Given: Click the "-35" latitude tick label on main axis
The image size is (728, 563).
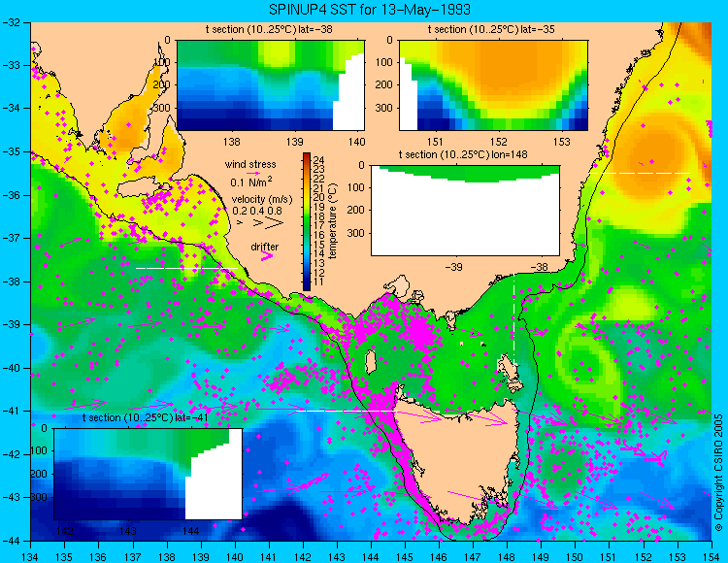Looking at the screenshot, I should pos(11,151).
